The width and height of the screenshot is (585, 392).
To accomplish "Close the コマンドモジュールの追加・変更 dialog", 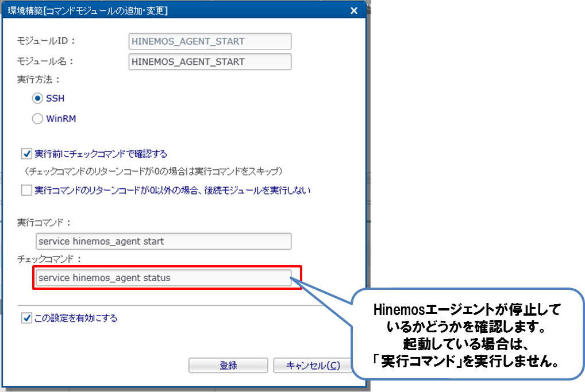I will pos(353,11).
